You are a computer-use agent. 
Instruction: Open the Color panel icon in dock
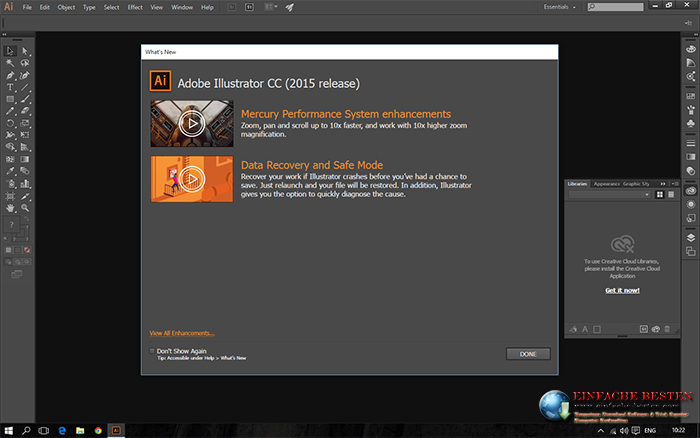(x=691, y=49)
